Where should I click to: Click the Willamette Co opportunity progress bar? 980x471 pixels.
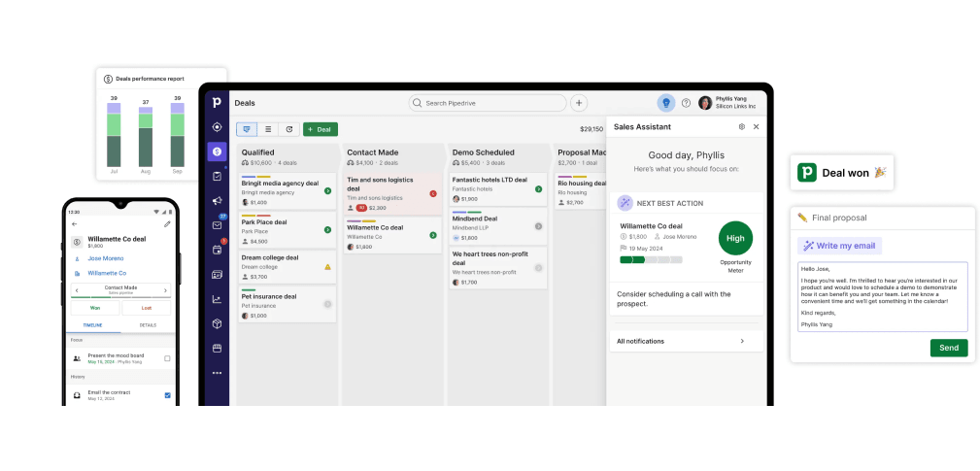[651, 260]
